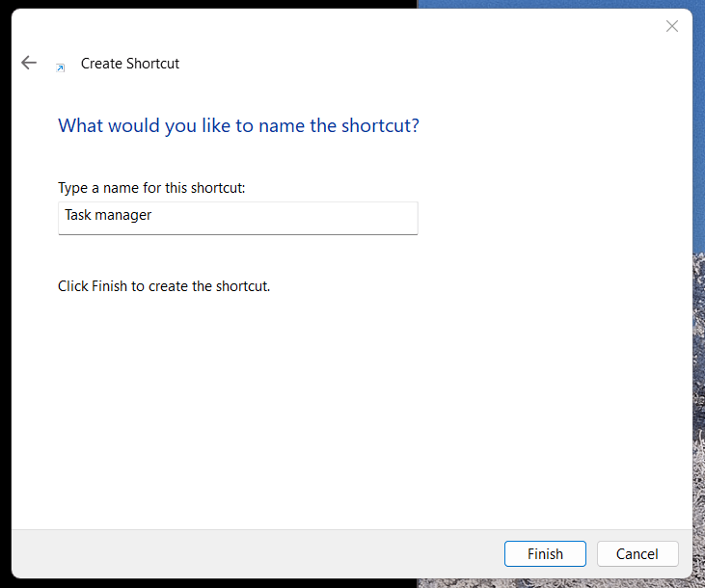705x588 pixels.
Task: Focus the shortcut name text field
Action: tap(237, 217)
